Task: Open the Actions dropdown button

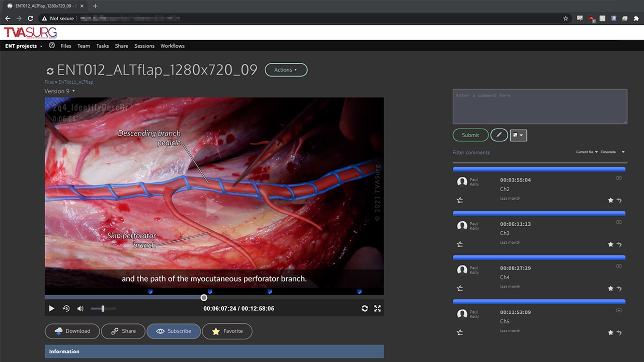Action: (286, 70)
